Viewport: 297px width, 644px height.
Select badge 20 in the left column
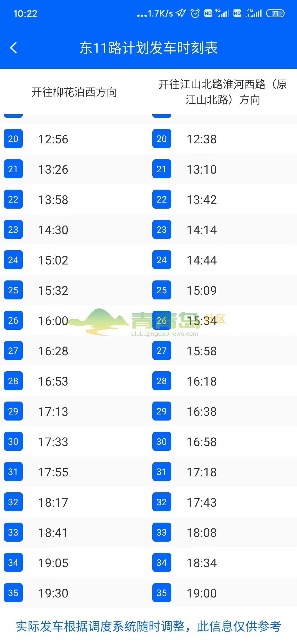[x=13, y=139]
